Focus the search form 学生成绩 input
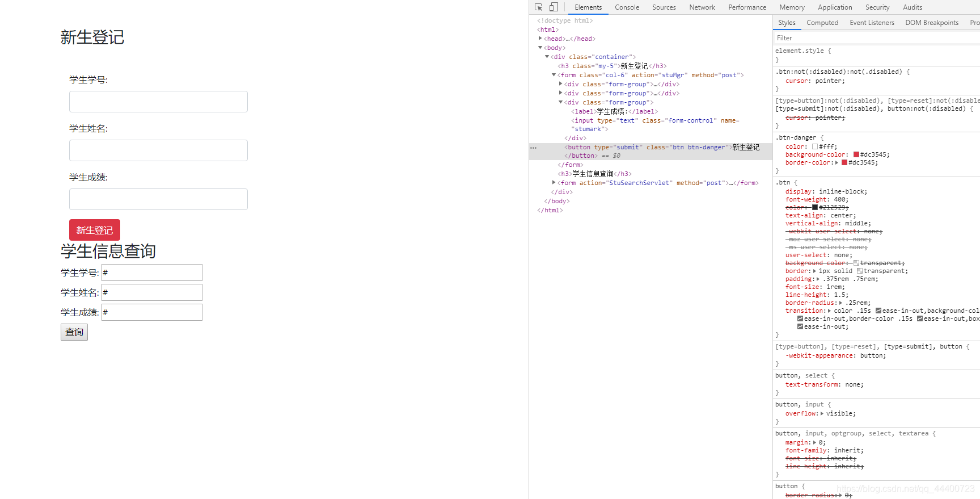This screenshot has height=499, width=980. point(152,312)
